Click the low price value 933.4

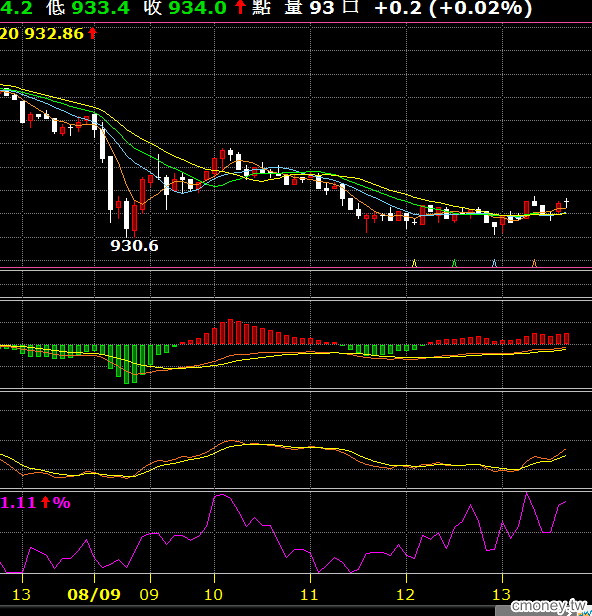(101, 7)
